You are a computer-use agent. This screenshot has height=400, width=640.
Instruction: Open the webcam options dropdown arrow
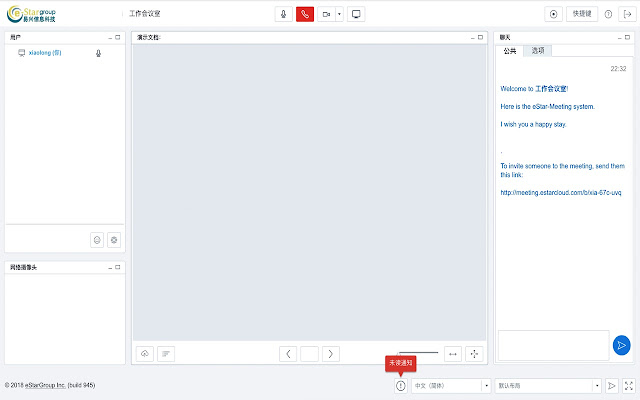pos(339,14)
